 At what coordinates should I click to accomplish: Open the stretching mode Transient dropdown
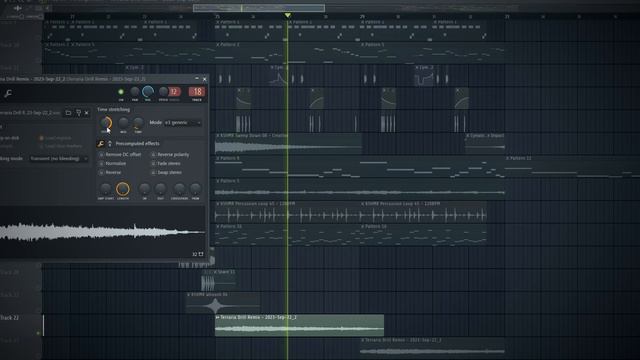coord(59,158)
